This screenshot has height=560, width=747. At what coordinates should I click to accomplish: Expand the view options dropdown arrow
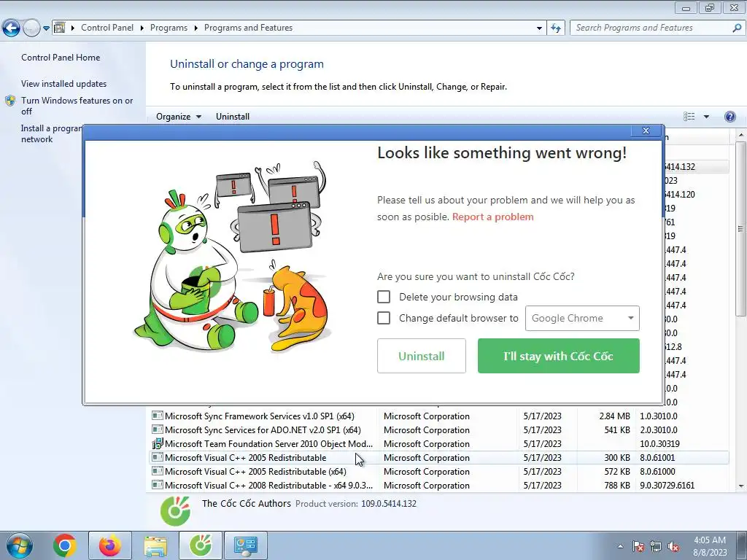click(706, 117)
